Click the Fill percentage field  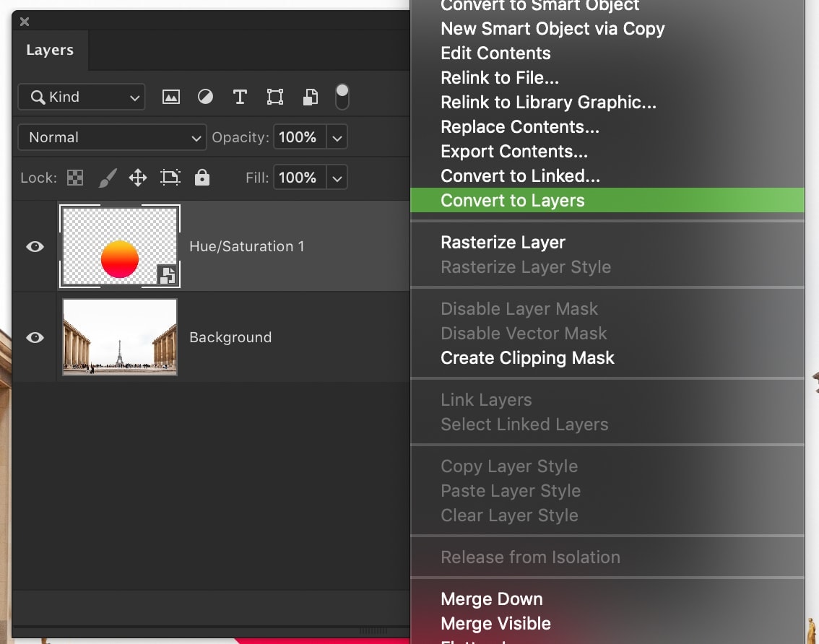(x=300, y=177)
